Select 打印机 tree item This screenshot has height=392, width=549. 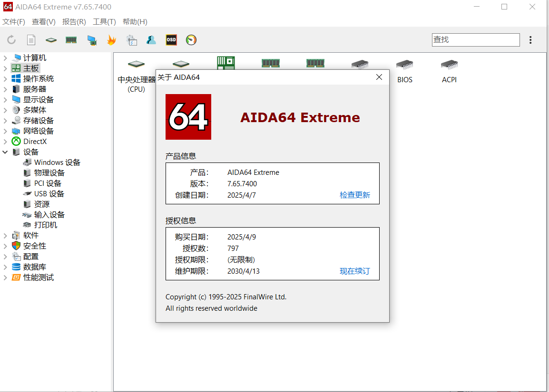[46, 225]
